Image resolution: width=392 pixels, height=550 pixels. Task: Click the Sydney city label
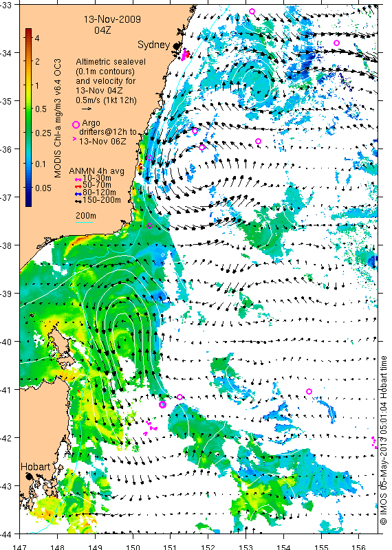pyautogui.click(x=154, y=45)
